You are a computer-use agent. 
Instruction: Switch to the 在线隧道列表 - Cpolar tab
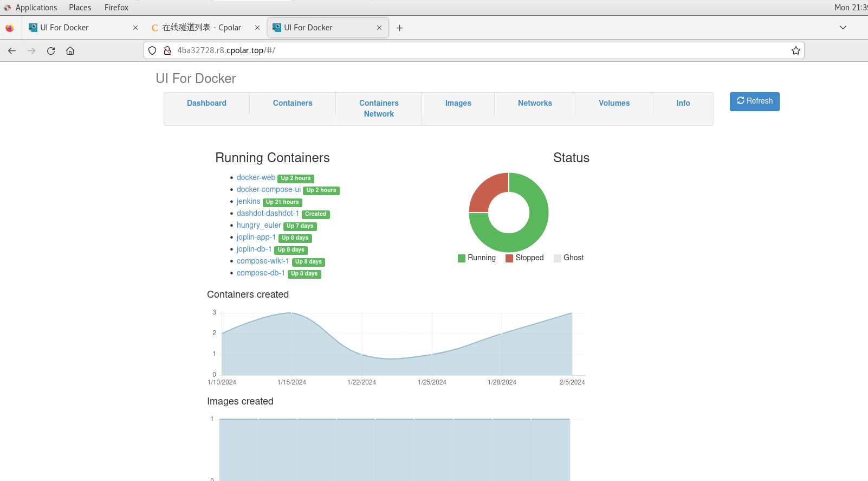coord(205,28)
